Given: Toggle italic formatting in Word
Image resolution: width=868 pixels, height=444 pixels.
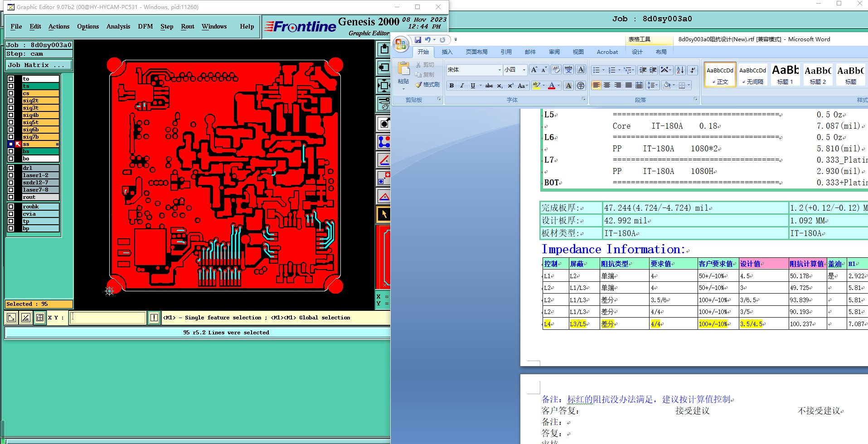Looking at the screenshot, I should 462,86.
